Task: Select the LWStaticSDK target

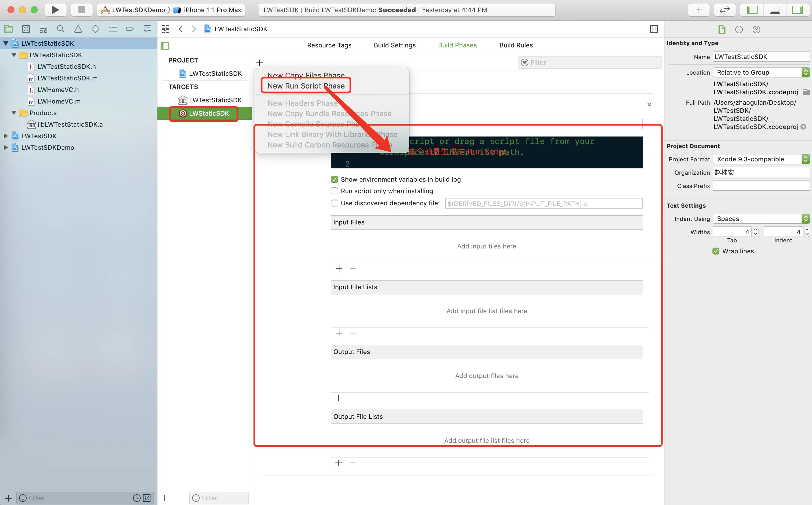Action: coord(209,114)
